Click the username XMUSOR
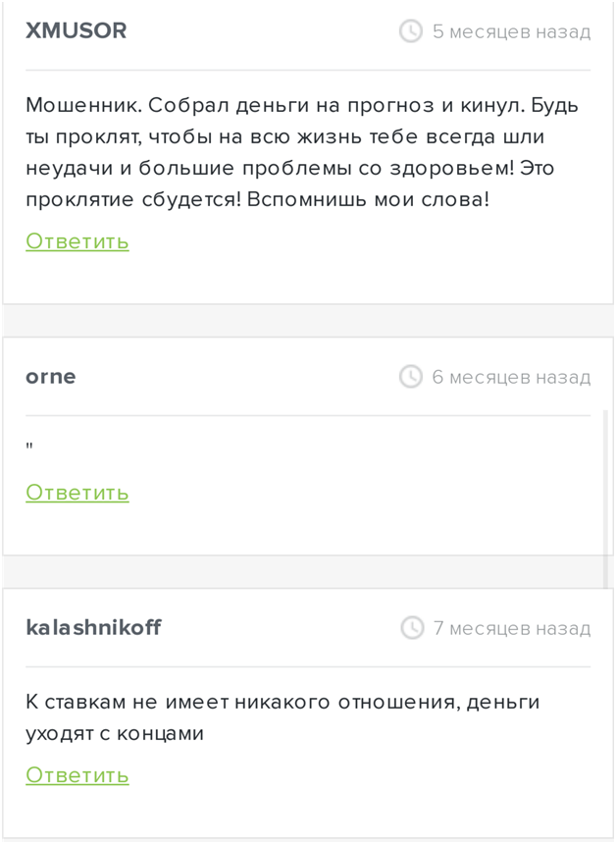 [x=77, y=30]
